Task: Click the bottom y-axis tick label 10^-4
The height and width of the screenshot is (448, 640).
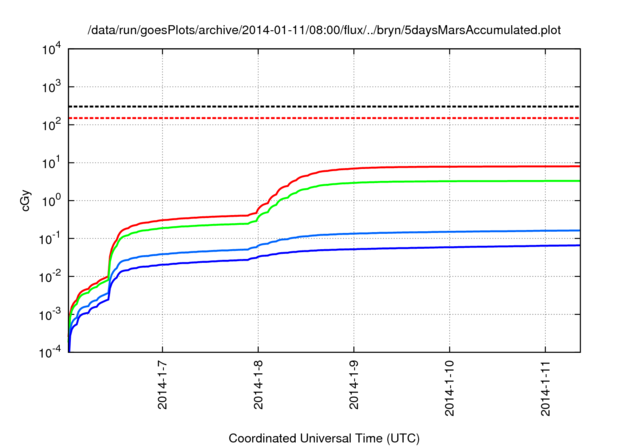Action: point(52,353)
